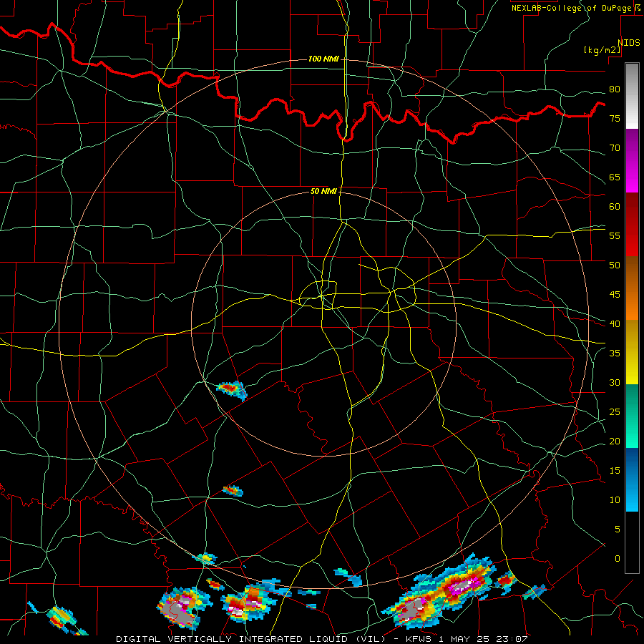
Task: Click the scale value 35
Action: [x=615, y=353]
